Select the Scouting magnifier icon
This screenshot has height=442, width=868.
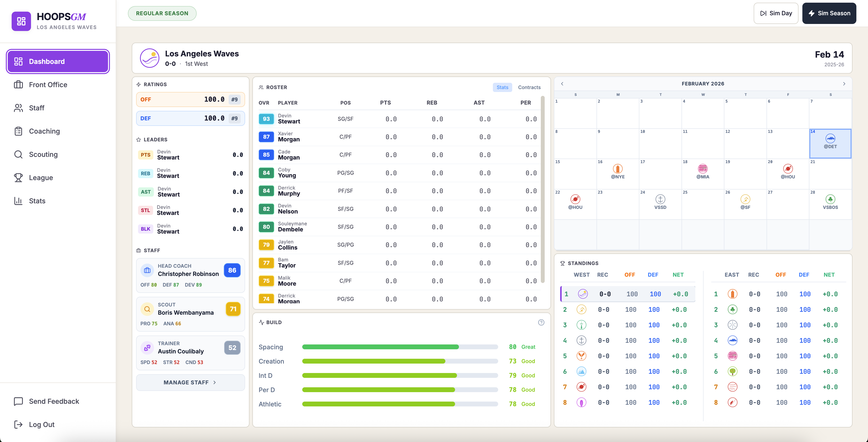pyautogui.click(x=19, y=154)
